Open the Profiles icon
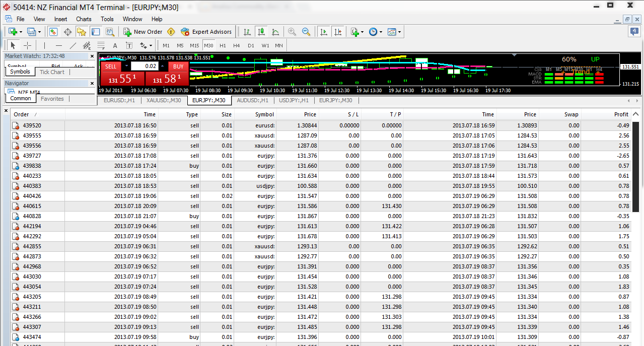Screen dimensions: 644x346 [31, 32]
